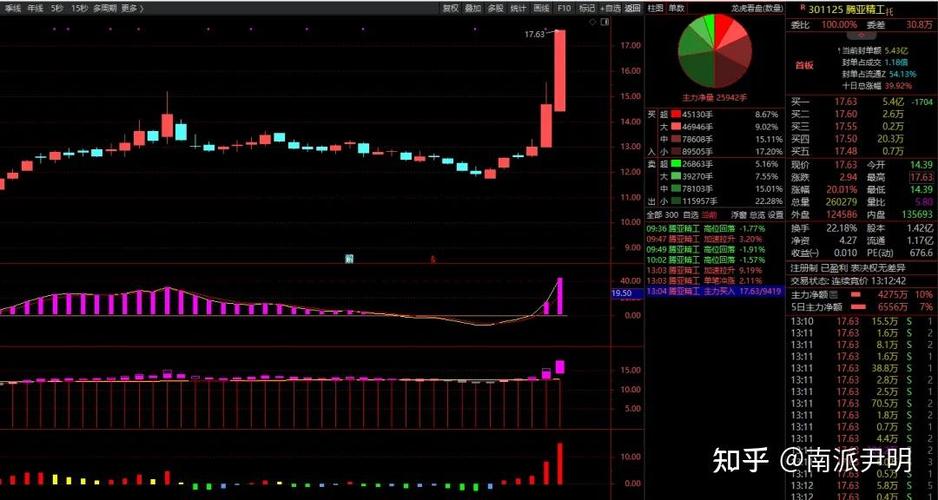Open the alerts 设置 settings
The height and width of the screenshot is (500, 938).
pos(775,215)
